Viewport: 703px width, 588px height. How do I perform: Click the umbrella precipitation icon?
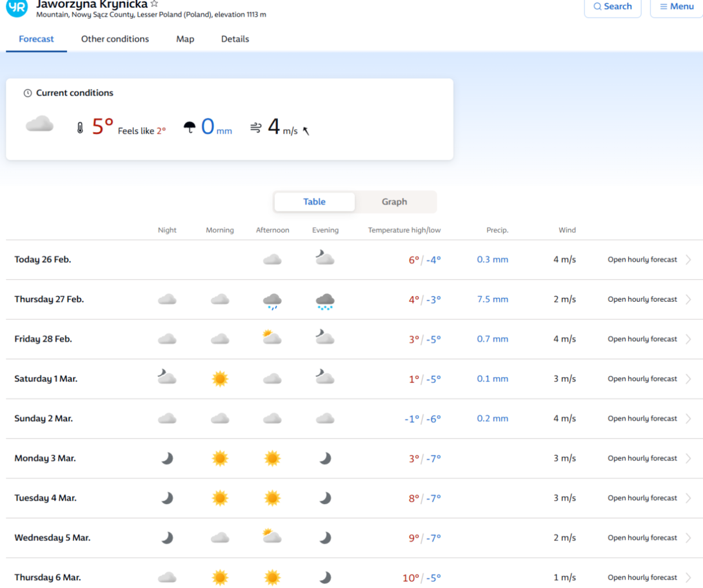pos(190,127)
